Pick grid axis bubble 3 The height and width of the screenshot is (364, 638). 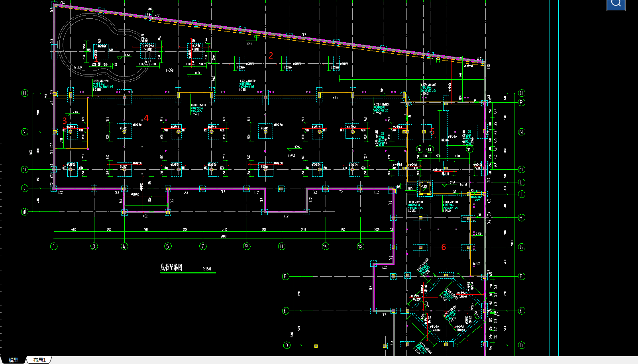click(x=94, y=246)
